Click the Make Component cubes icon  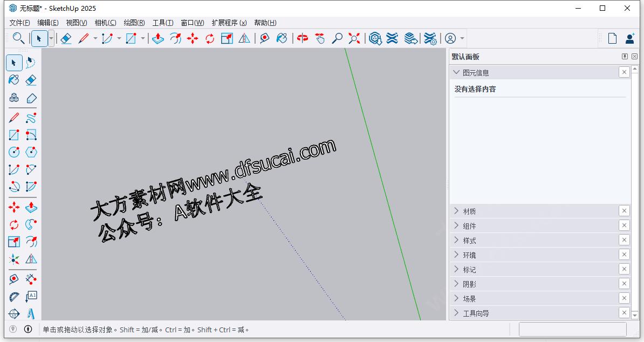click(x=14, y=98)
